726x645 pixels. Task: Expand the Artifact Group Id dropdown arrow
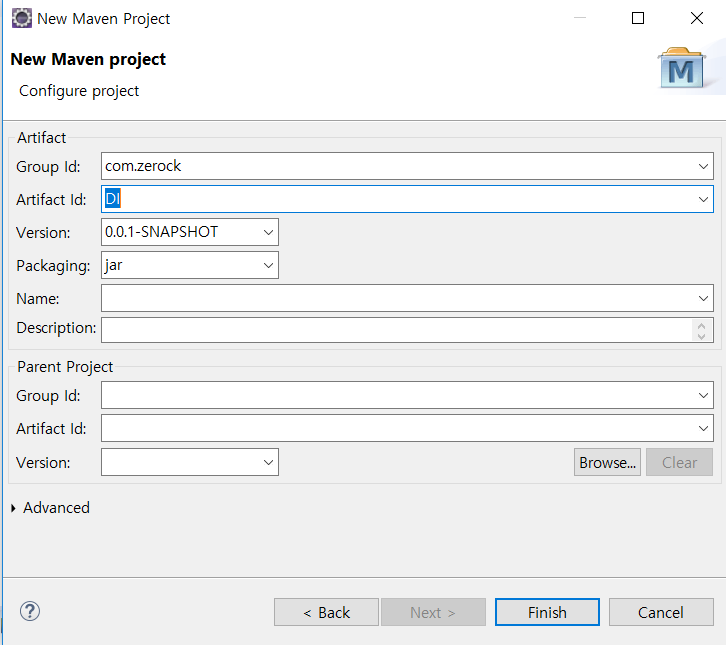pyautogui.click(x=703, y=166)
